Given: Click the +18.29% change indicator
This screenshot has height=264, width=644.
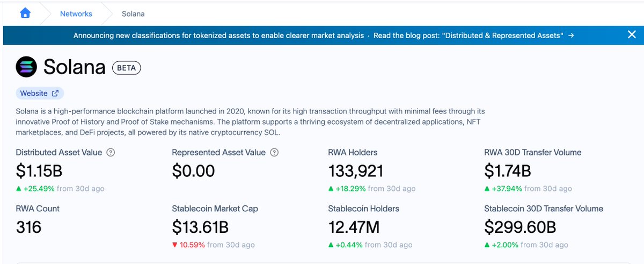Looking at the screenshot, I should tap(347, 189).
